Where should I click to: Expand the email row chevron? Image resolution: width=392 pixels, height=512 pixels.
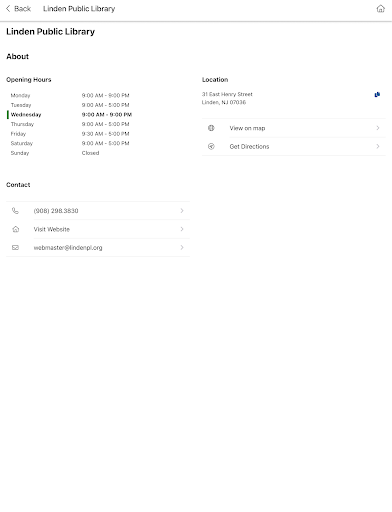click(182, 248)
